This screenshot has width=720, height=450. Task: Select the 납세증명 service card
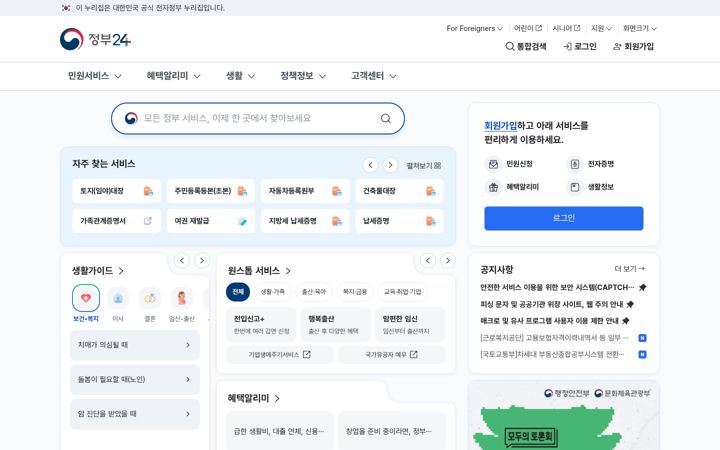[399, 221]
